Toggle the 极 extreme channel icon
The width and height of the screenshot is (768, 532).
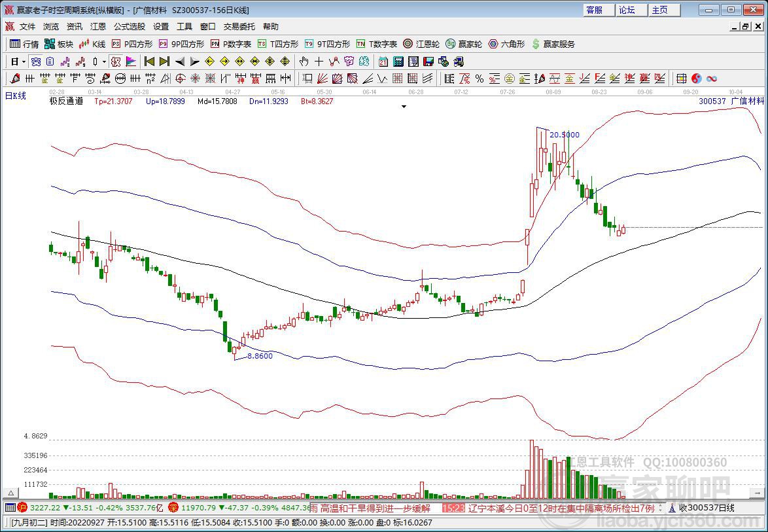click(116, 62)
